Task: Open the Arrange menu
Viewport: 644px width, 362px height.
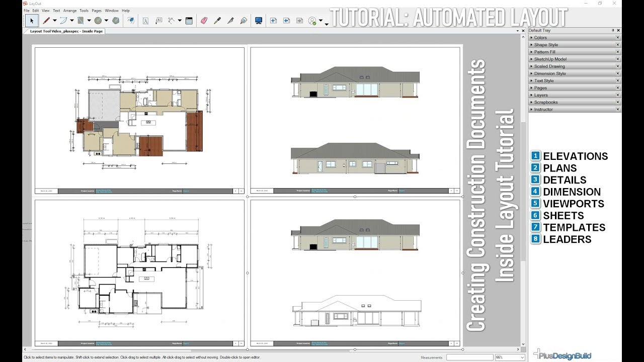Action: [x=70, y=11]
